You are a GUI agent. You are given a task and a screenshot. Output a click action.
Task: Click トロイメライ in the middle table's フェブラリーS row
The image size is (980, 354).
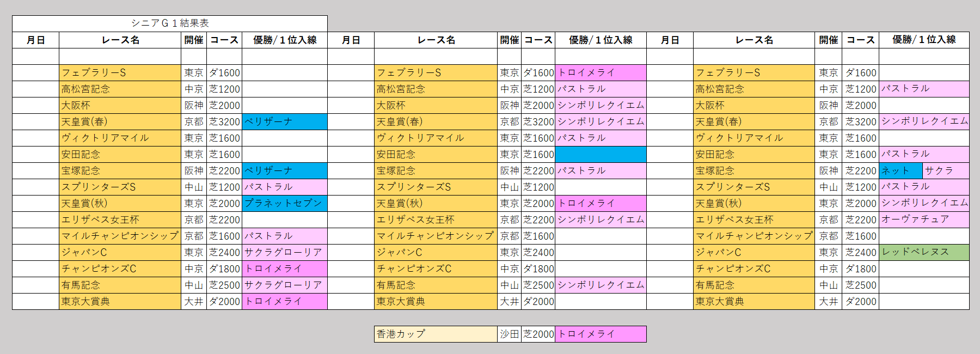[x=601, y=73]
